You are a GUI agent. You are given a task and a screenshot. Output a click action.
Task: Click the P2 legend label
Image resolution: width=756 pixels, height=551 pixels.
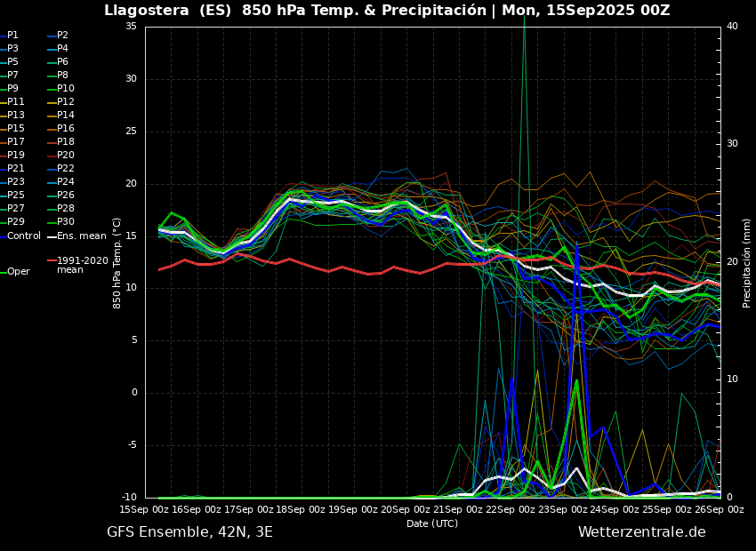pyautogui.click(x=62, y=36)
